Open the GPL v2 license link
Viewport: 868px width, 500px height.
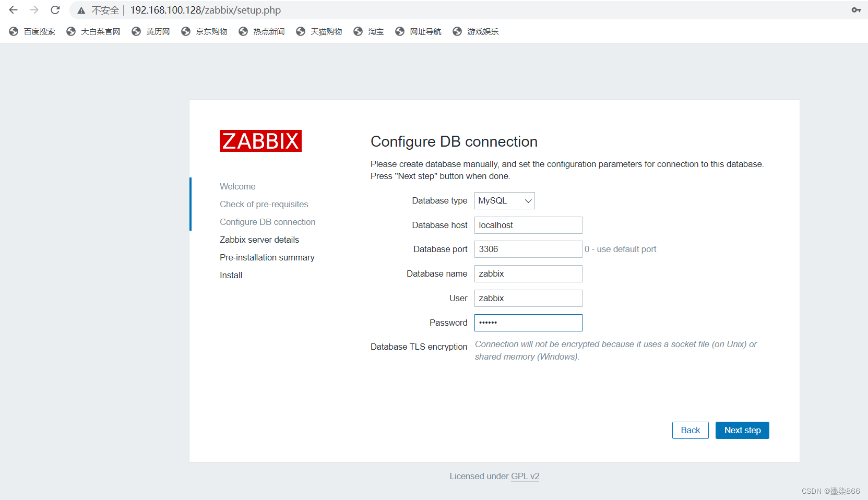point(525,476)
